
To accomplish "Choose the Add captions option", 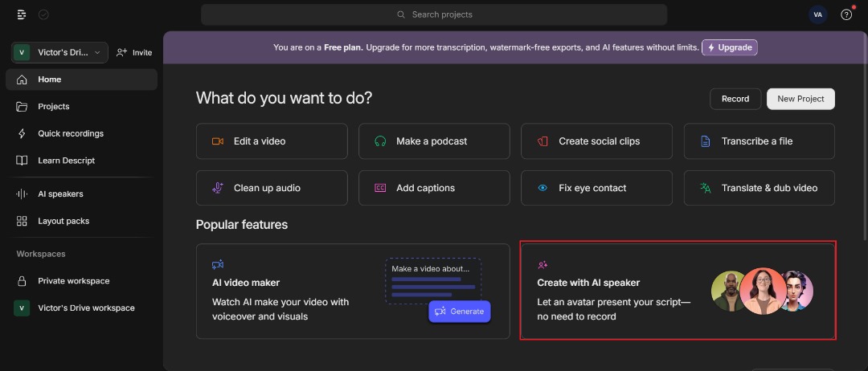I will point(434,188).
